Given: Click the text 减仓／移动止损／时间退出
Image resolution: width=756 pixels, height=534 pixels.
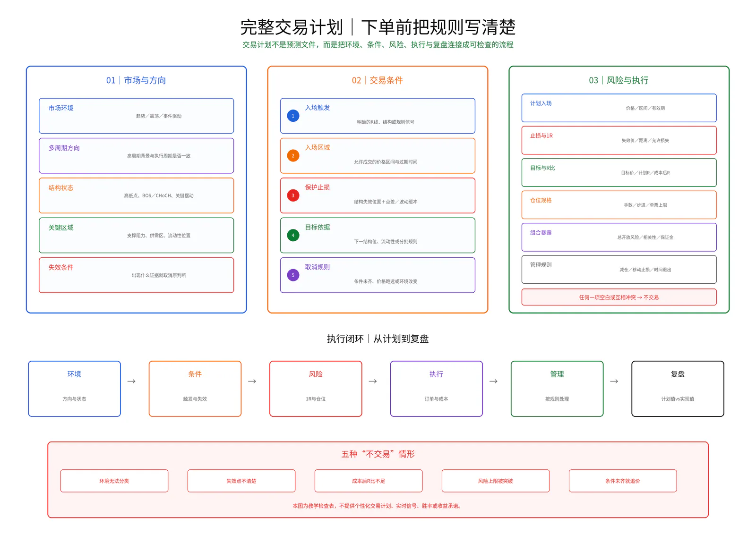Looking at the screenshot, I should pos(645,270).
